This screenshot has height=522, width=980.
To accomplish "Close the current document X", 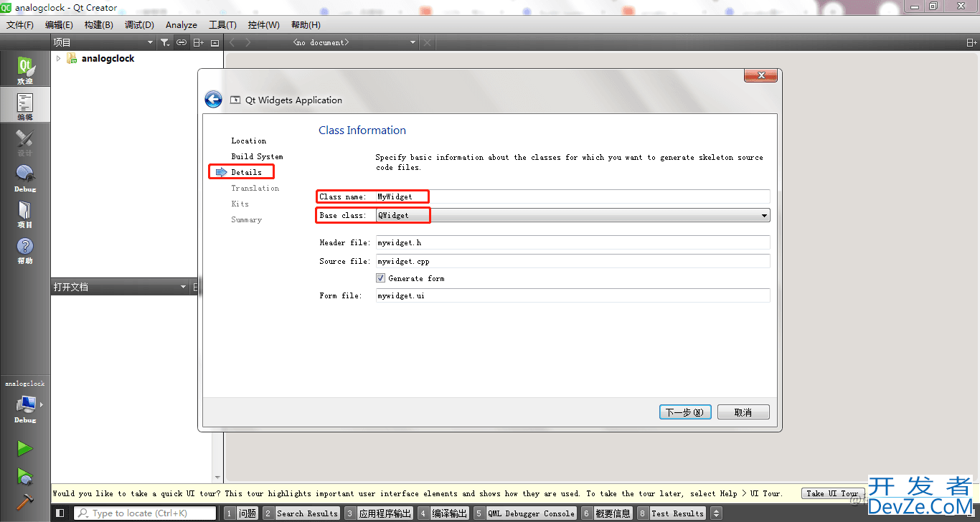I will [x=428, y=42].
